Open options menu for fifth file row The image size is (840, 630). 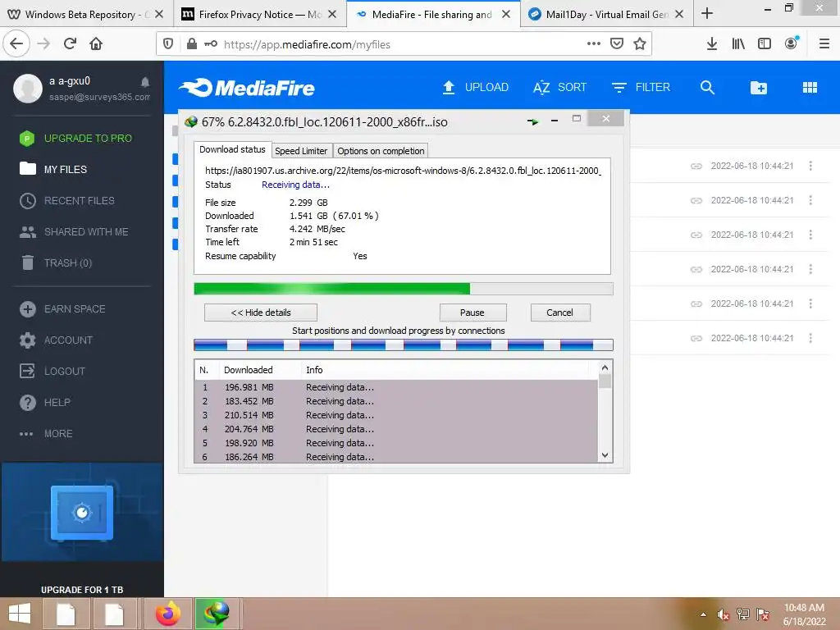[810, 304]
